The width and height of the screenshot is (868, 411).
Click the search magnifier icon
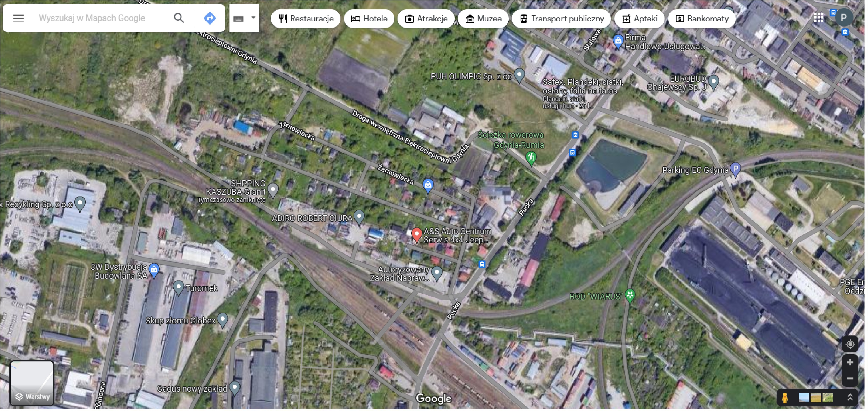click(179, 18)
